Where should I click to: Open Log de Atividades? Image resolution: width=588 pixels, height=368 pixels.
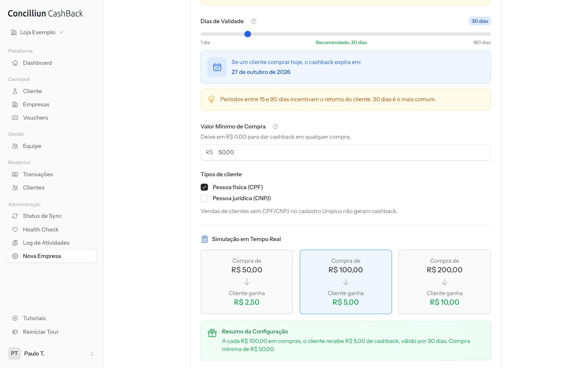point(51,243)
